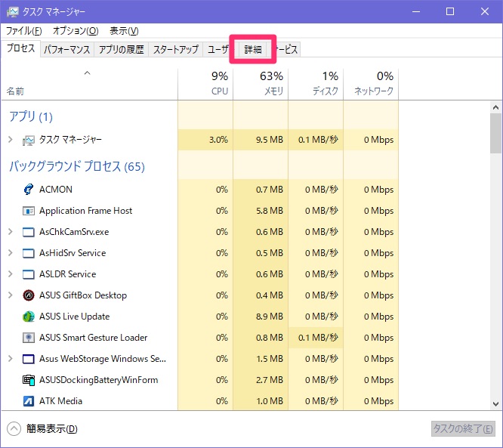Image resolution: width=503 pixels, height=448 pixels.
Task: Click ASUS Smart Gesture Loader 0.1 MB/秒 value
Action: coord(318,338)
